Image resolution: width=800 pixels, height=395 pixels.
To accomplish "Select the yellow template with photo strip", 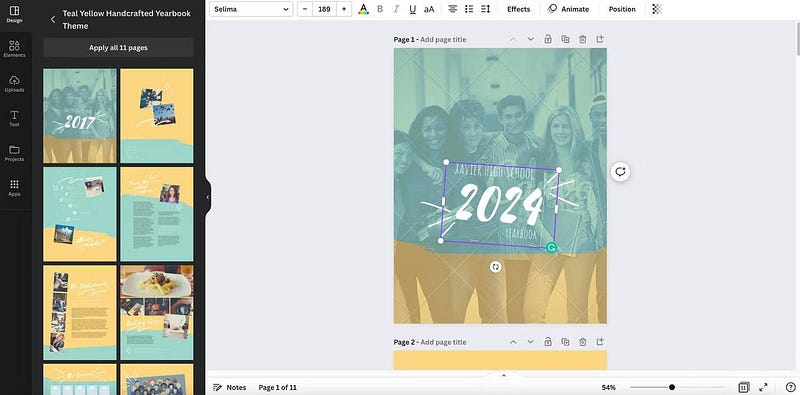I will [80, 312].
